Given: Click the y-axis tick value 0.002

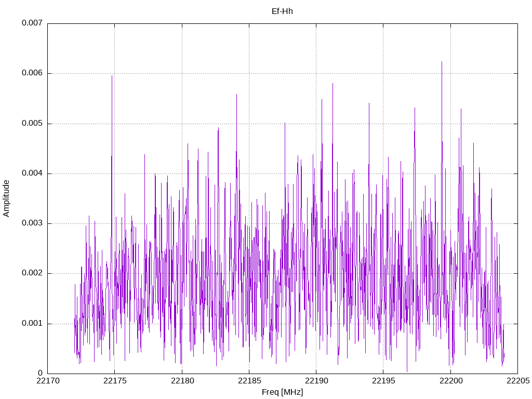Looking at the screenshot, I should coord(32,273).
